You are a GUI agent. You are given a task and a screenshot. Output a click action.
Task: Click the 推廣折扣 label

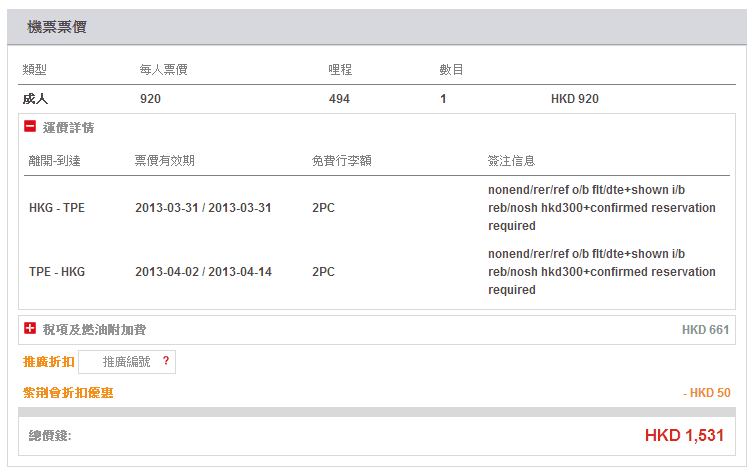tap(48, 362)
